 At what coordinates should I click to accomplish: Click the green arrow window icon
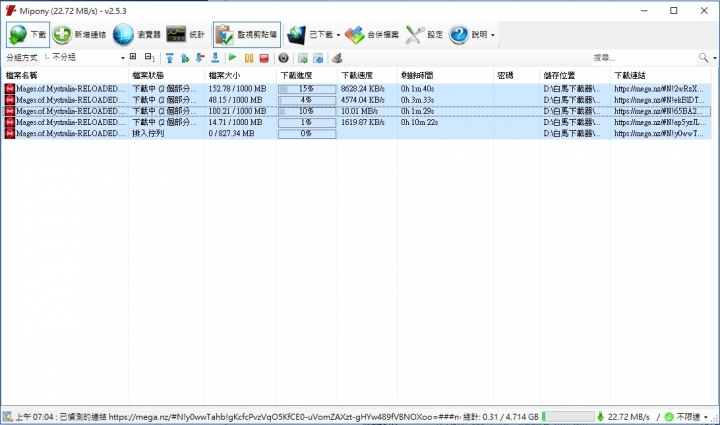303,58
